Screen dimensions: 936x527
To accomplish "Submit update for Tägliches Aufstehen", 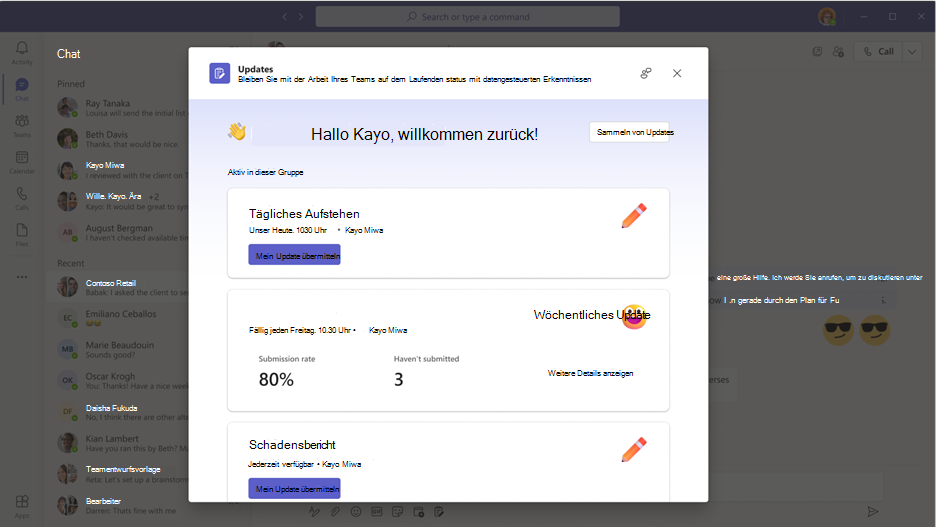I will pyautogui.click(x=294, y=255).
